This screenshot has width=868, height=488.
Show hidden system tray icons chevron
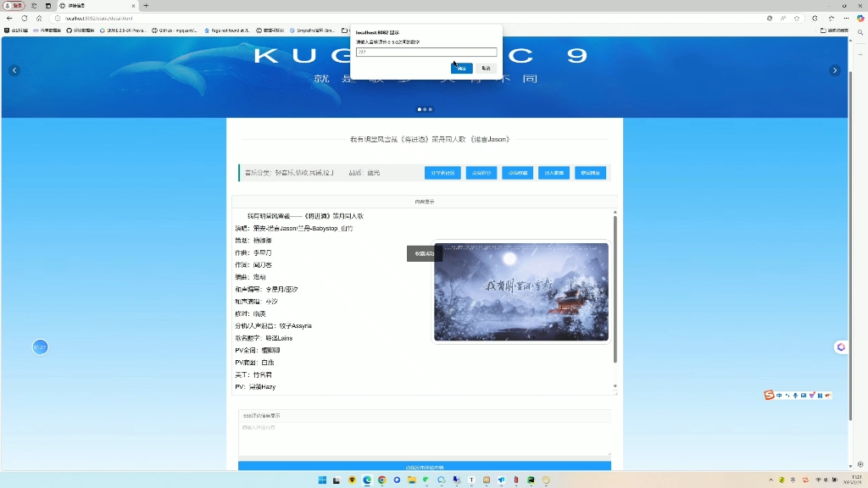pos(771,480)
